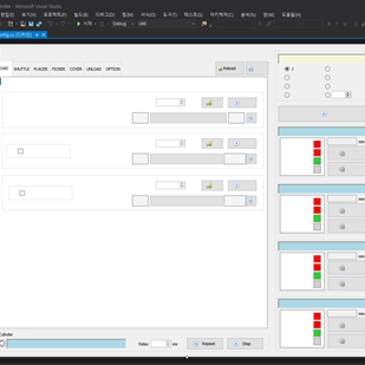Click the Save All toolbar icon
Screen dimensions: 365x365
click(39, 24)
